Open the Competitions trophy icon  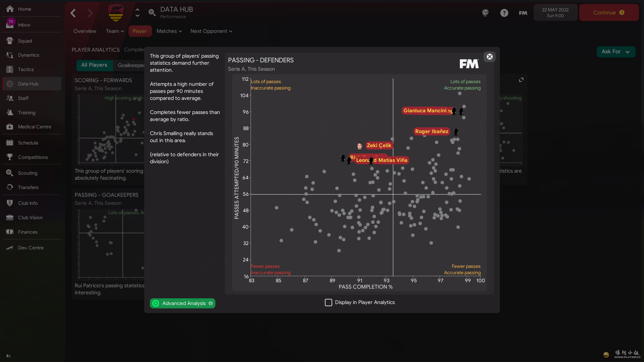[10, 157]
